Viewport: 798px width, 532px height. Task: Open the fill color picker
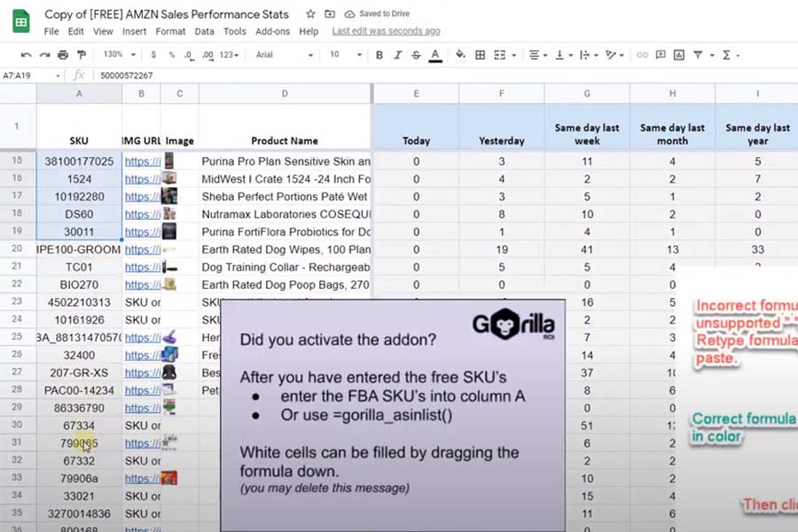tap(460, 55)
